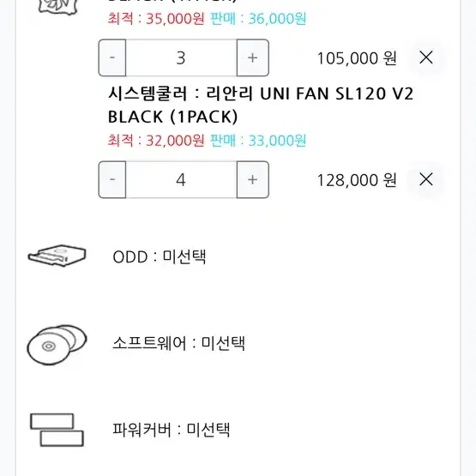This screenshot has height=476, width=476.
Task: Decrease quantity of the 35,000원 item
Action: tap(112, 57)
